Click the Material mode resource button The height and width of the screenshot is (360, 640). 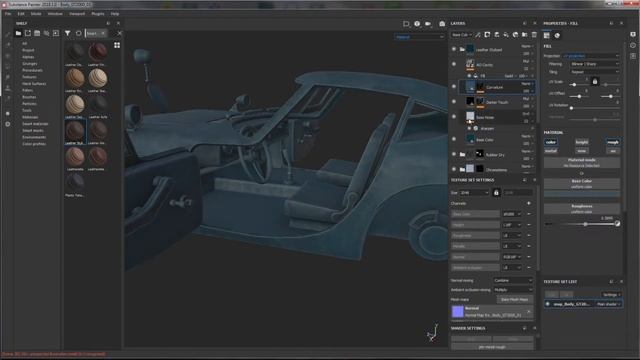[x=582, y=162]
